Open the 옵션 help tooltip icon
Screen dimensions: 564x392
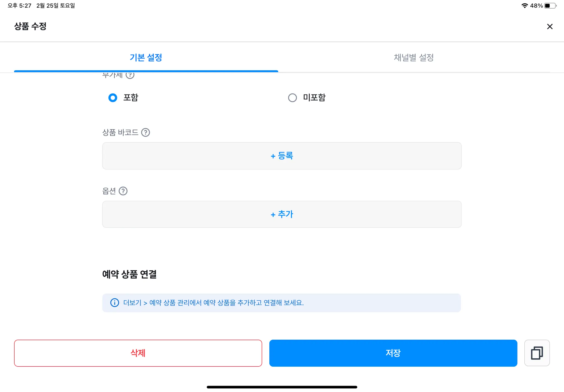pos(123,191)
